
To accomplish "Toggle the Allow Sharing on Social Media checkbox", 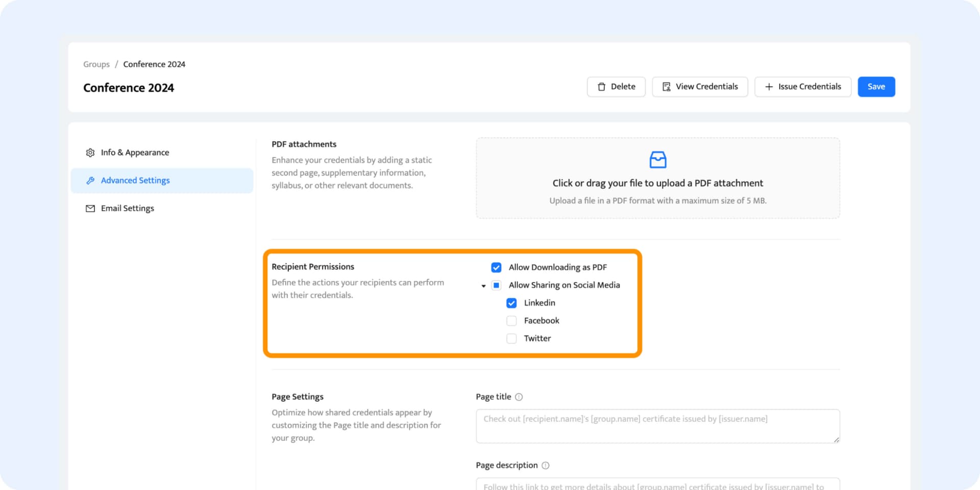I will (496, 285).
